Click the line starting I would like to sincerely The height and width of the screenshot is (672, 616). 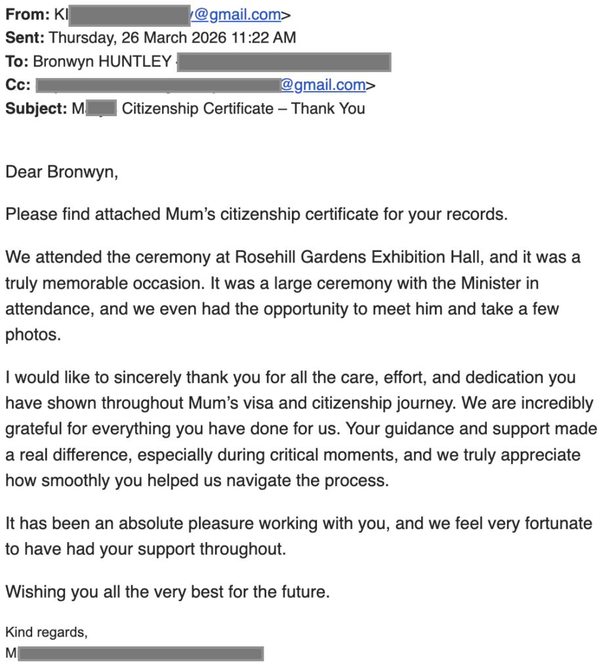pyautogui.click(x=290, y=377)
